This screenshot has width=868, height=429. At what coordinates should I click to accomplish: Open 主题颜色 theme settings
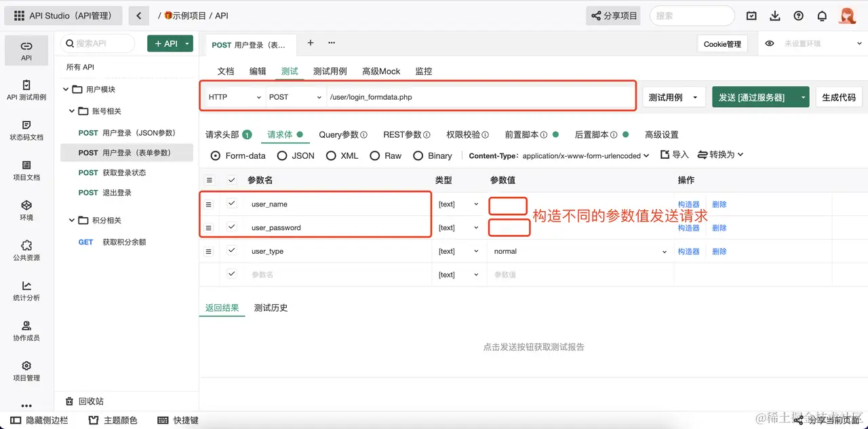tap(113, 420)
